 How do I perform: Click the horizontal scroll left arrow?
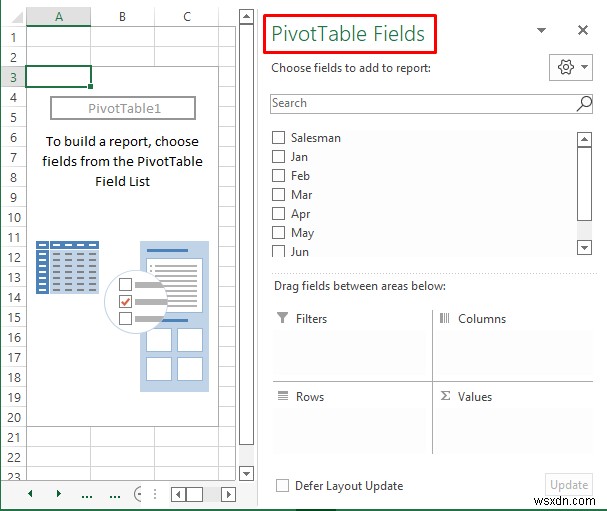tap(178, 494)
